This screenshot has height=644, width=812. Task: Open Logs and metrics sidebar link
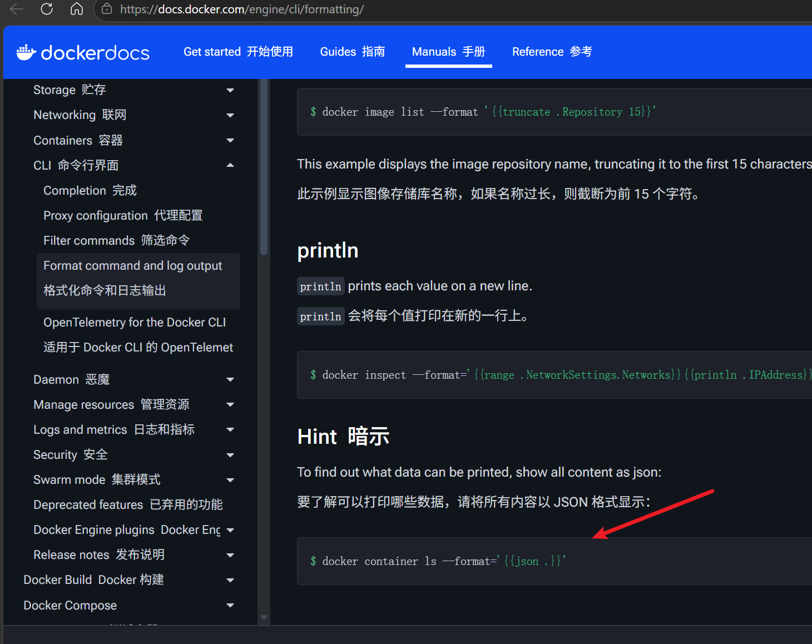pyautogui.click(x=114, y=429)
